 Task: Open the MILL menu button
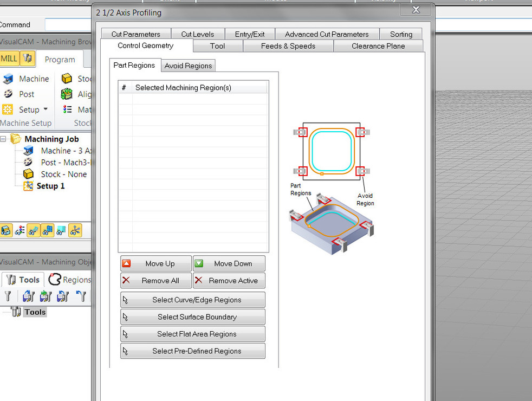(9, 59)
